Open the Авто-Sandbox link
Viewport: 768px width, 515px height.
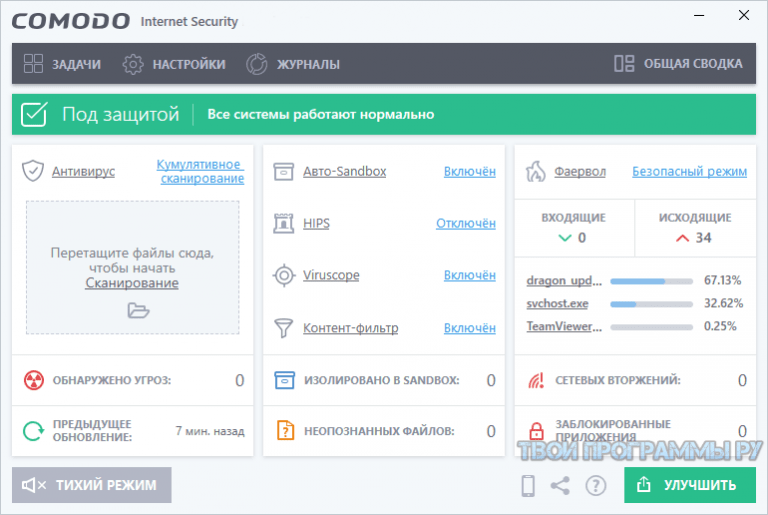click(344, 172)
